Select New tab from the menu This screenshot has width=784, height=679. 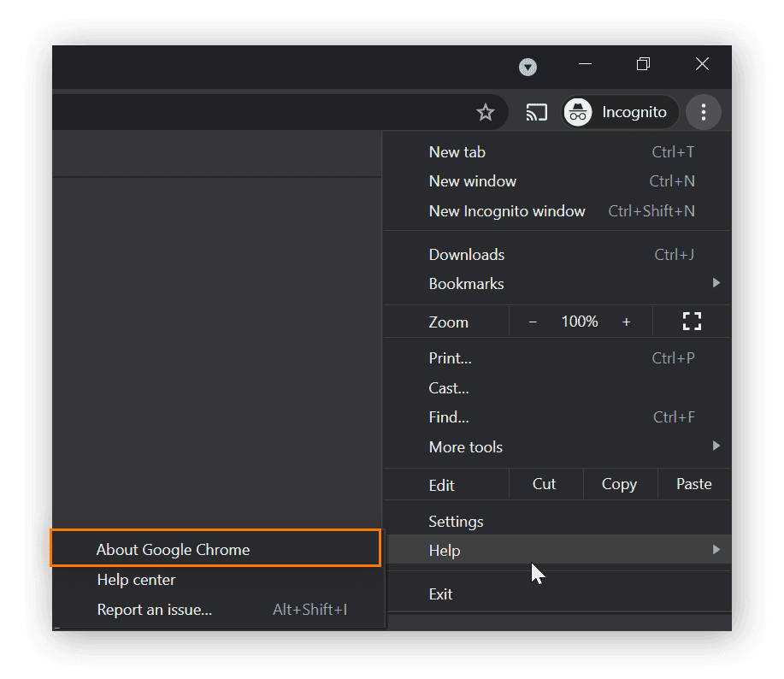click(x=557, y=152)
